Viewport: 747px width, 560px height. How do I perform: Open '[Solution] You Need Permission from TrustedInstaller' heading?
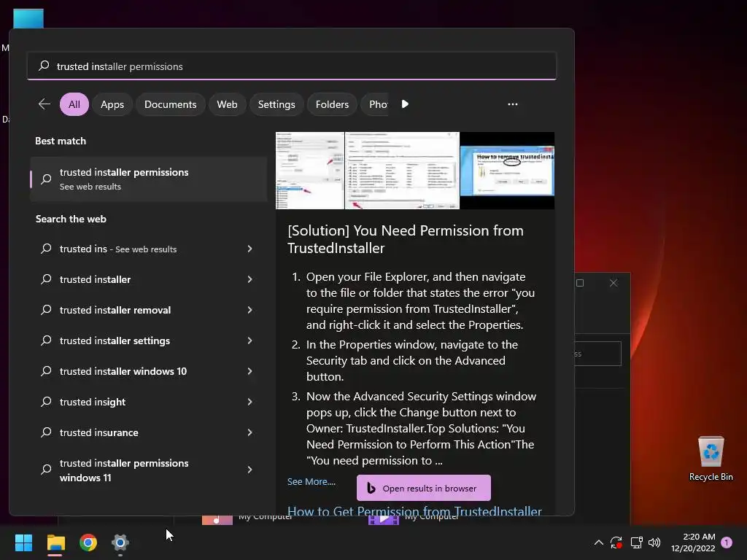406,239
